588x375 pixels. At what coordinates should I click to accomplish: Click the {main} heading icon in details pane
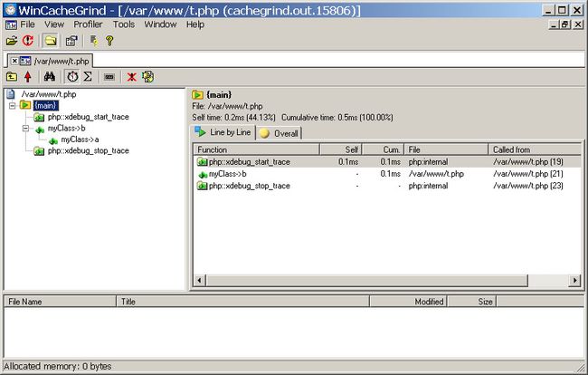[197, 94]
